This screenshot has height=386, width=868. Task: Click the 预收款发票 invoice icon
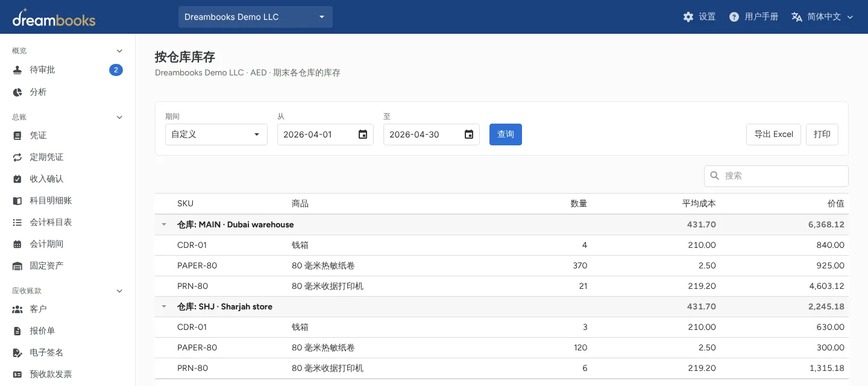point(17,375)
